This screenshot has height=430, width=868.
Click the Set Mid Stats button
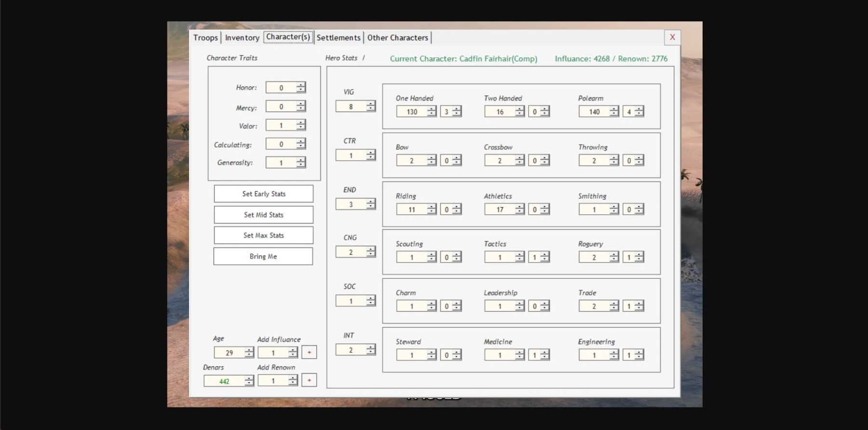click(263, 215)
